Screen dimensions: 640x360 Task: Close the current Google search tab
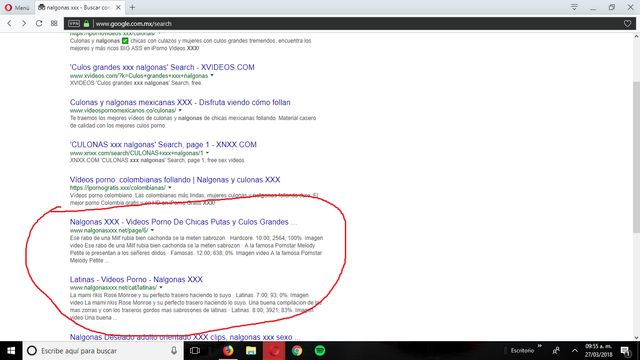click(118, 7)
